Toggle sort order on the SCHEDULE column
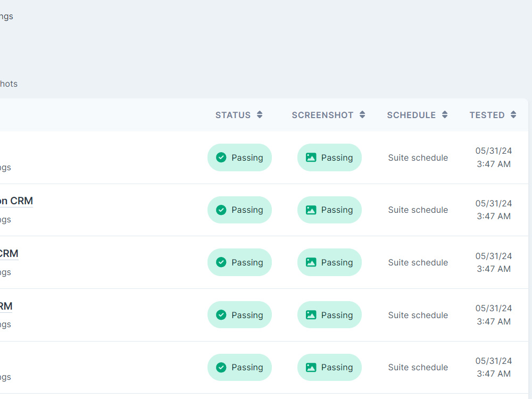532x399 pixels. 445,114
